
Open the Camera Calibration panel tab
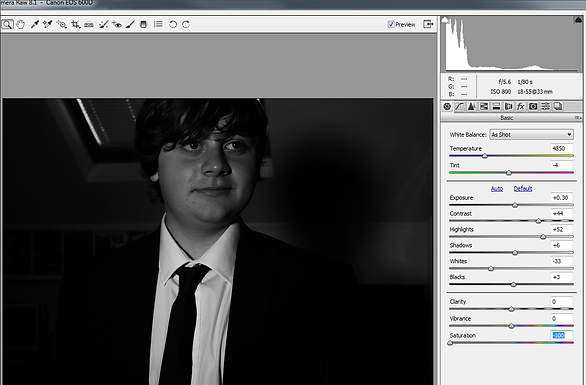click(533, 107)
